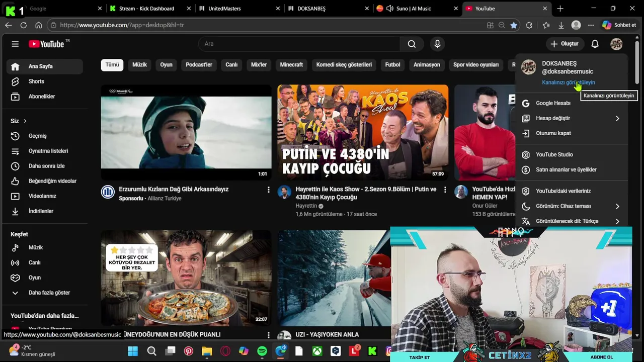The height and width of the screenshot is (362, 644).
Task: Click the YouTube logo
Action: (x=46, y=44)
